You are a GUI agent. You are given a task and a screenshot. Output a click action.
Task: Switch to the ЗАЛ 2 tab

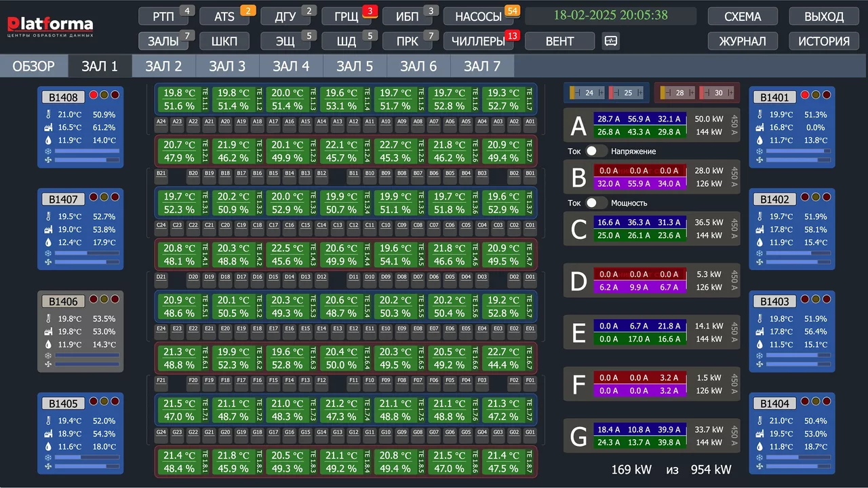click(x=163, y=67)
